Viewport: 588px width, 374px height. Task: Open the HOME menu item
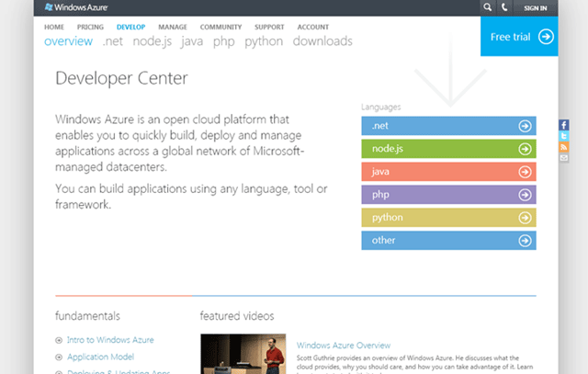pyautogui.click(x=54, y=27)
